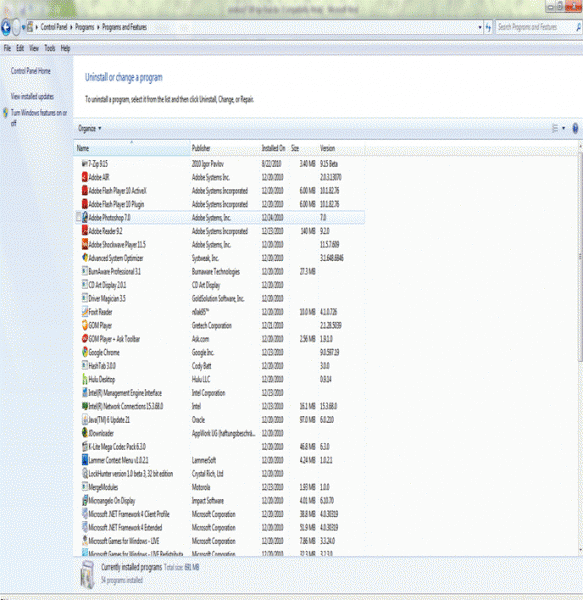The image size is (583, 600).
Task: Click the refresh button beside address bar
Action: 488,27
